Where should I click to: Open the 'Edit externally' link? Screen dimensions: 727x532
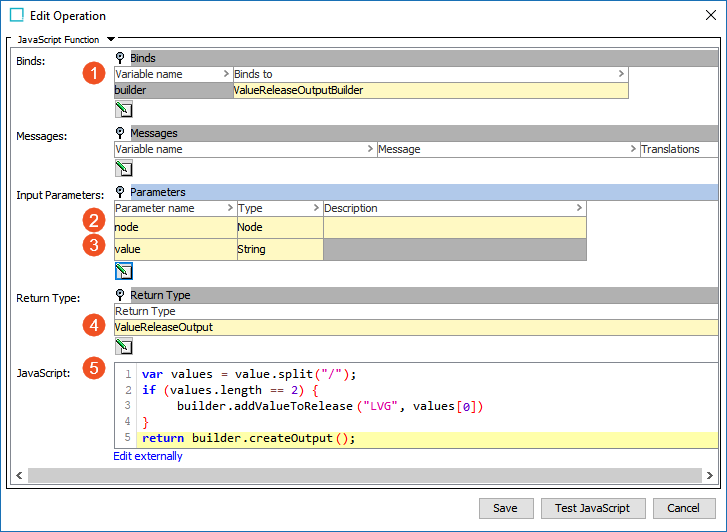148,457
